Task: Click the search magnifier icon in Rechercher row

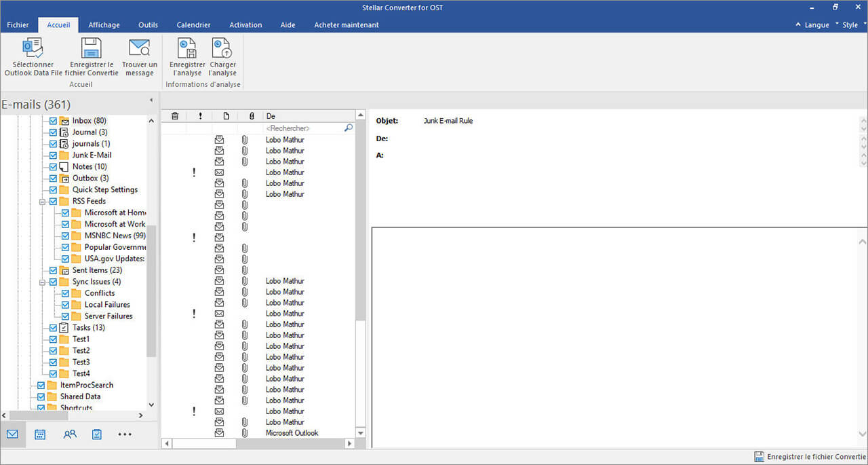Action: 349,128
